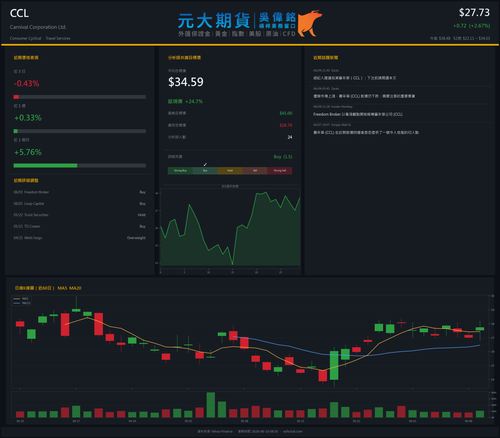The height and width of the screenshot is (438, 500).
Task: Click the -0.43% performance value
Action: pos(26,83)
